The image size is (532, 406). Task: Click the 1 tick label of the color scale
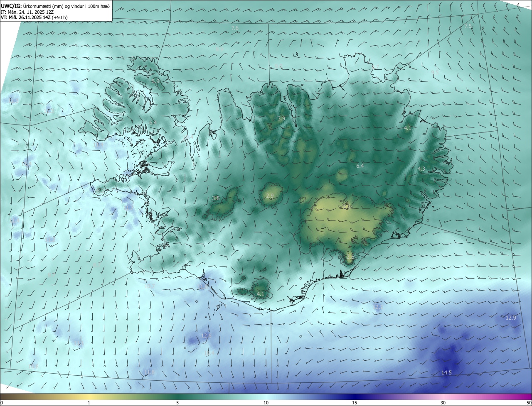(x=89, y=403)
